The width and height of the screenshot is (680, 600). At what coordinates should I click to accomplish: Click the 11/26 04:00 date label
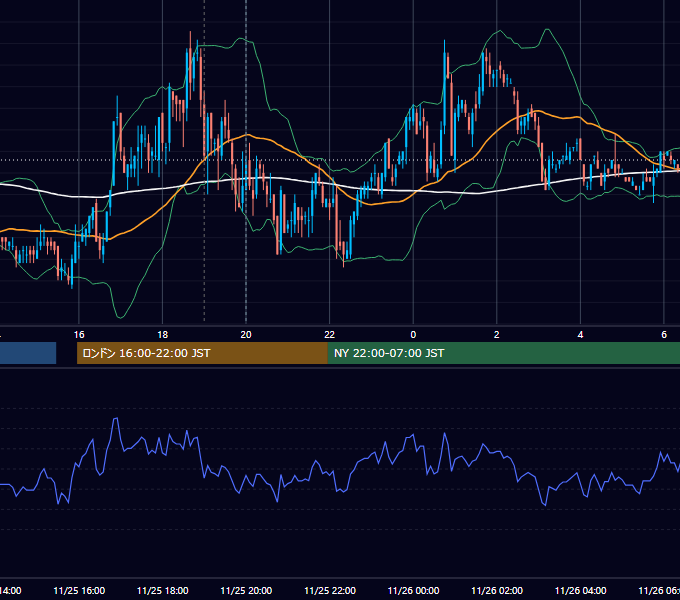click(x=581, y=591)
